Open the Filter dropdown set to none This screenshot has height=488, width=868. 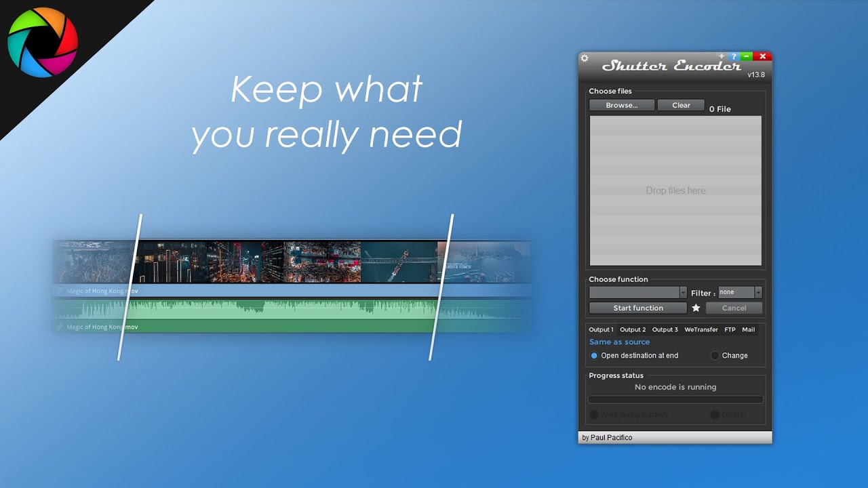[x=741, y=292]
